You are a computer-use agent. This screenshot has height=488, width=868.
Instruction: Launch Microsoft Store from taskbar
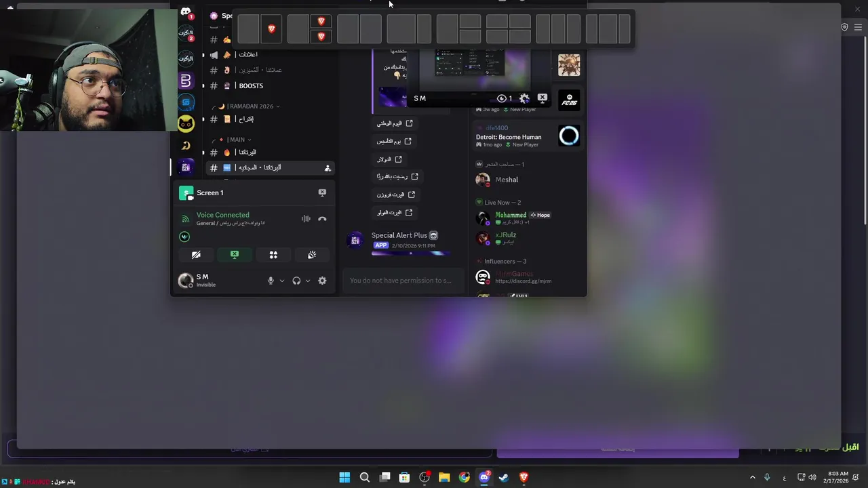click(404, 477)
